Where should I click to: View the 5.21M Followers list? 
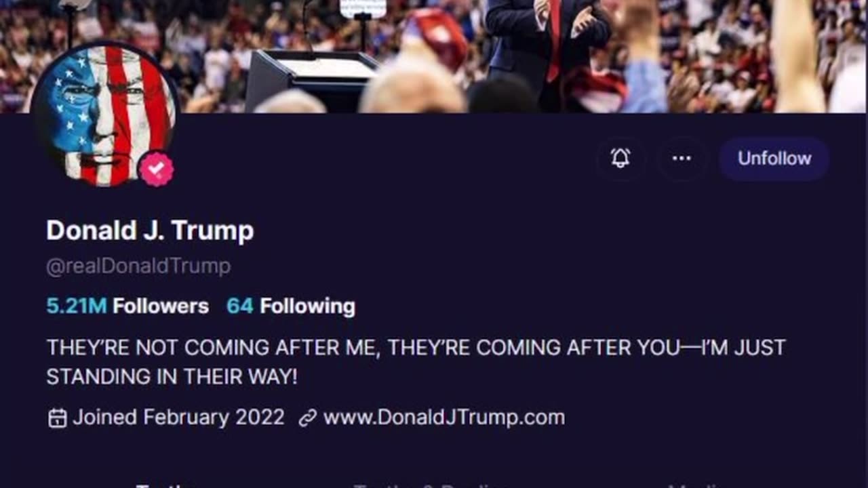127,306
